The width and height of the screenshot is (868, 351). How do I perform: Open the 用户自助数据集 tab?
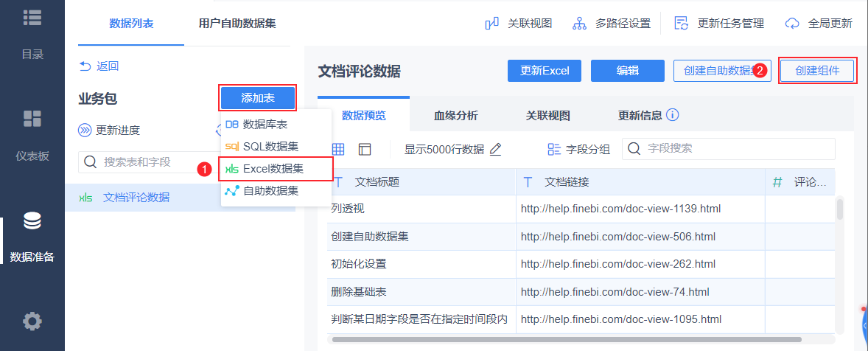pyautogui.click(x=237, y=24)
